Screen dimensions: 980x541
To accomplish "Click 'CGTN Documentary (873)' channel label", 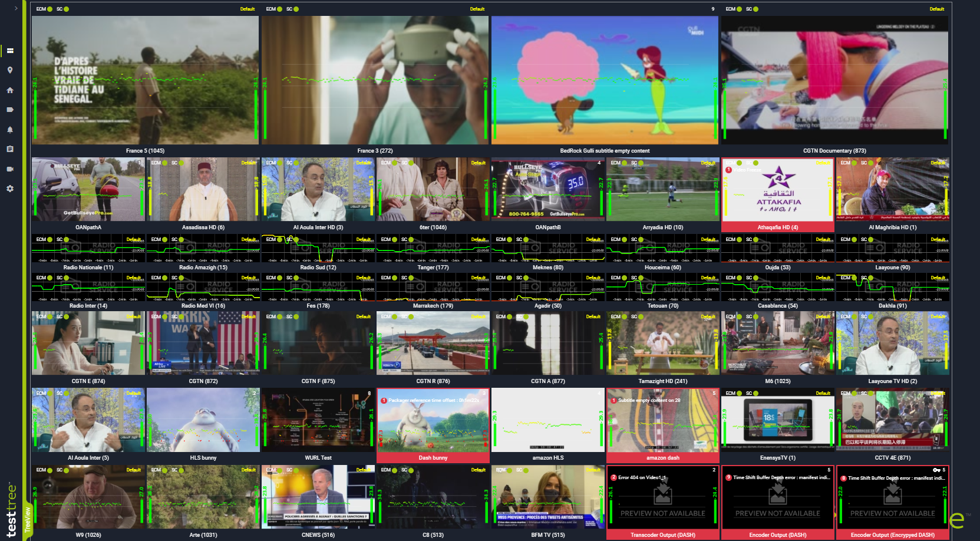I will 834,151.
